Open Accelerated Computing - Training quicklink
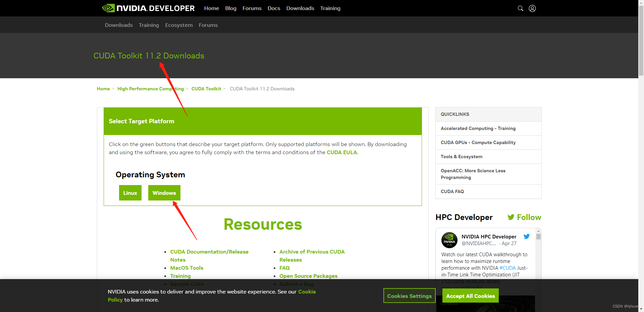644x312 pixels. click(x=488, y=128)
